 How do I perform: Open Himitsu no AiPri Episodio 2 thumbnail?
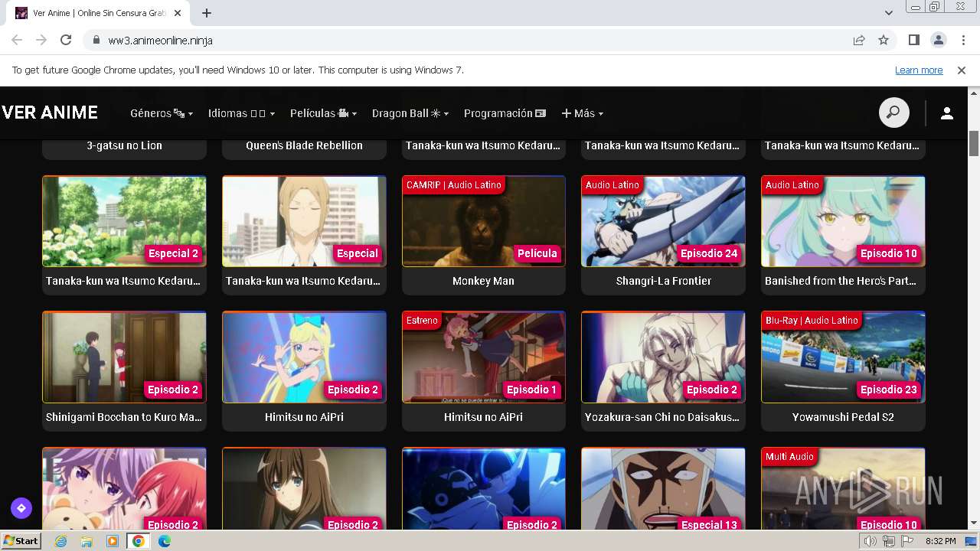click(x=304, y=357)
